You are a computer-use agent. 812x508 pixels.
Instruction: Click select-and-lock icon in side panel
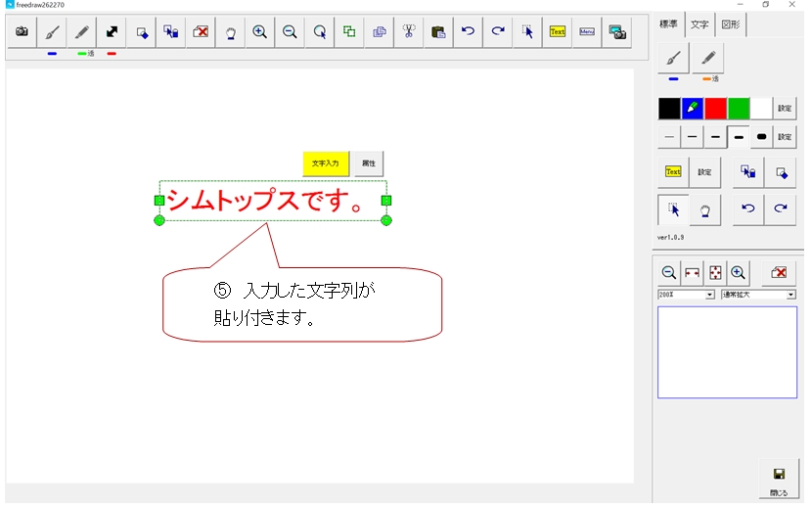748,172
